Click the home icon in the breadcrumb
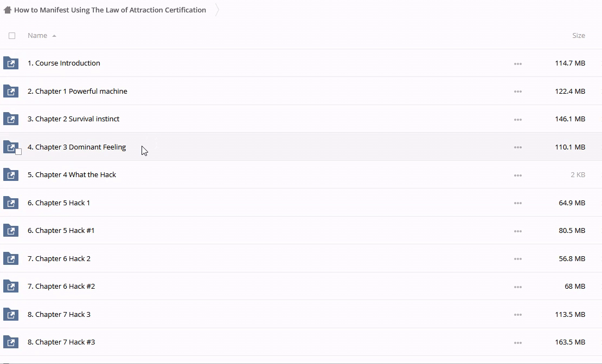This screenshot has height=364, width=602. pyautogui.click(x=8, y=10)
